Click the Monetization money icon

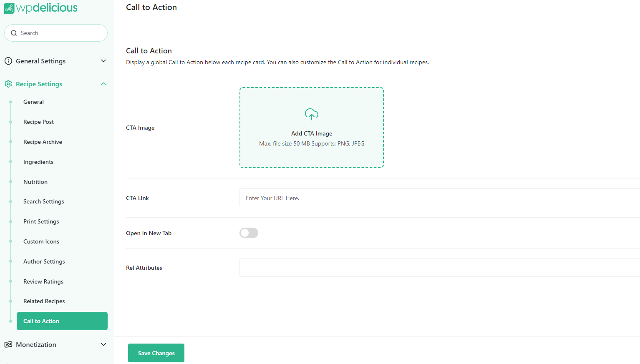[x=8, y=344]
